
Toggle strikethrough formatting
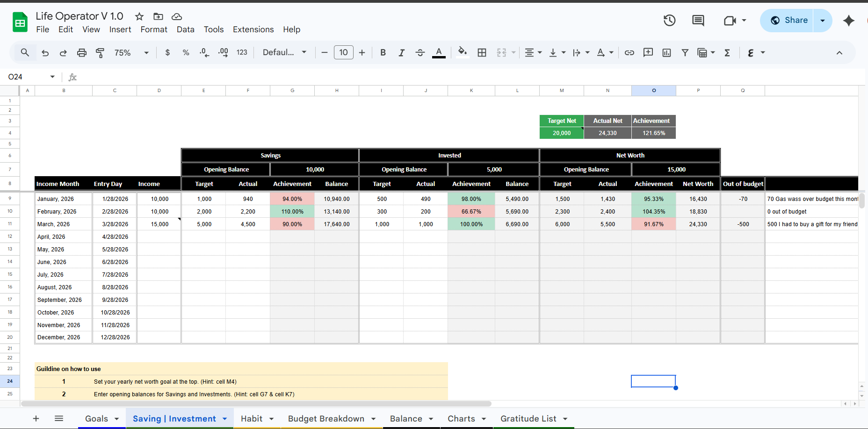(x=420, y=53)
